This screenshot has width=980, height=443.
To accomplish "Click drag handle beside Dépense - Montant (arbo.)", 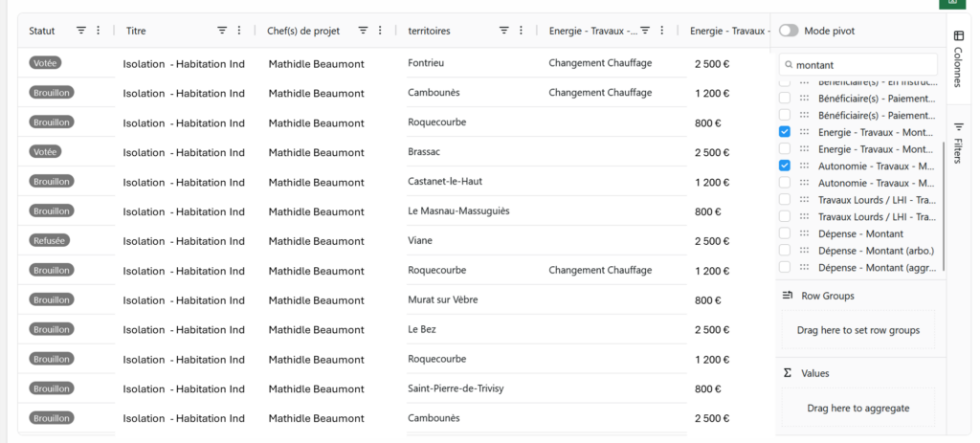I will tap(804, 251).
